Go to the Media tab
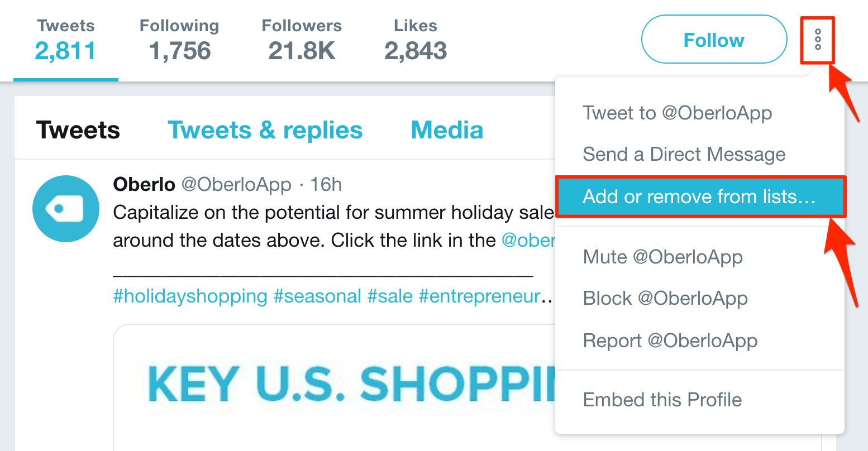 tap(447, 130)
